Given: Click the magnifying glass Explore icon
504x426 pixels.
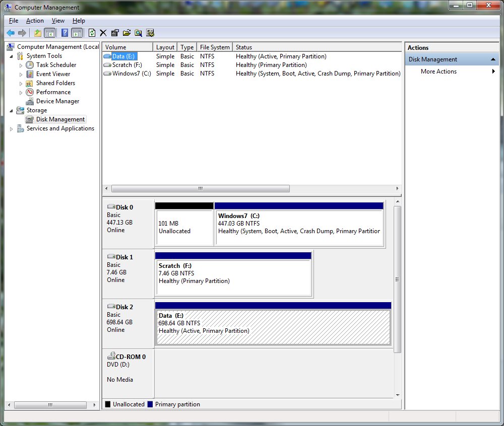Looking at the screenshot, I should coord(138,33).
